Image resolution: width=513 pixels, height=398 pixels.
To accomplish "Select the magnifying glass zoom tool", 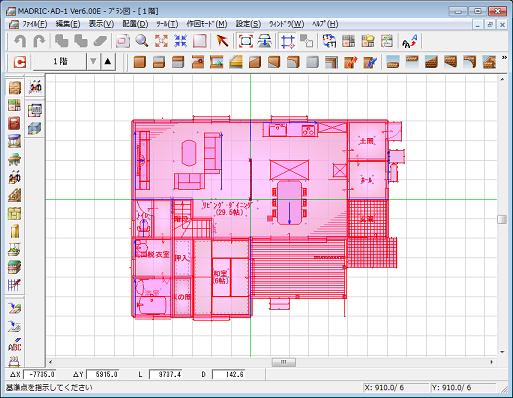I will [x=142, y=41].
